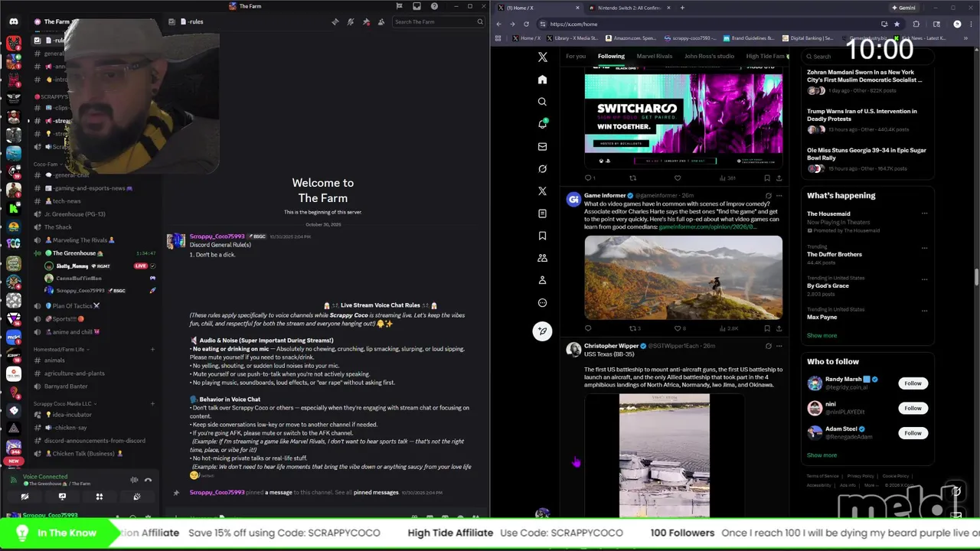Open more options on Game Informer post

pos(779,196)
